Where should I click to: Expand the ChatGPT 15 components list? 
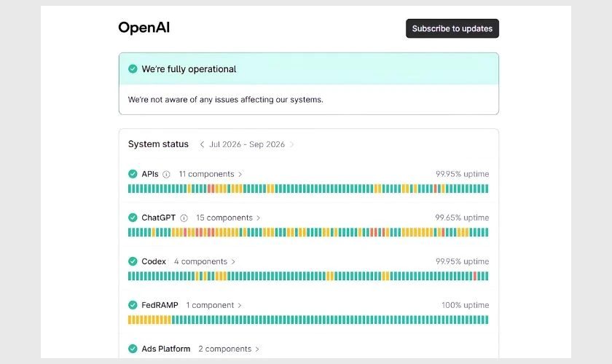tap(228, 218)
